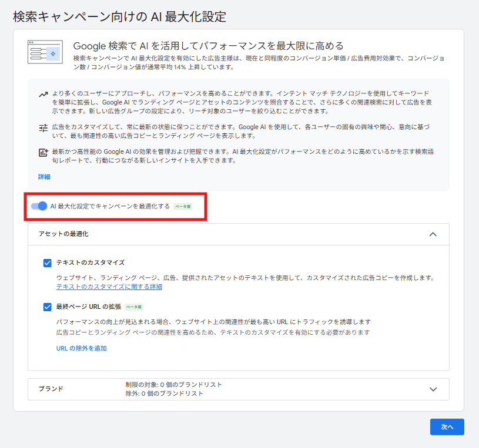479x448 pixels.
Task: Open the 詳細 link
Action: click(x=44, y=177)
